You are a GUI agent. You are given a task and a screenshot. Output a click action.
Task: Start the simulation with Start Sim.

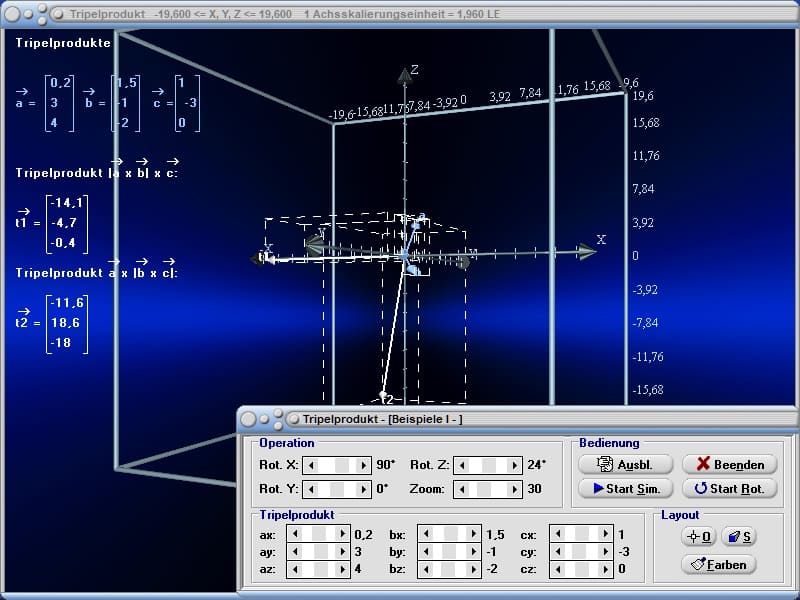point(626,488)
